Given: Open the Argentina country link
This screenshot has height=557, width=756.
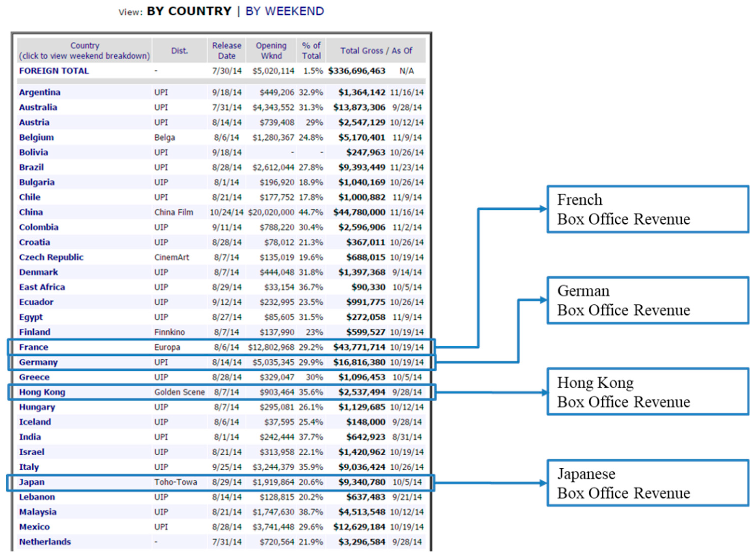Looking at the screenshot, I should [x=40, y=92].
